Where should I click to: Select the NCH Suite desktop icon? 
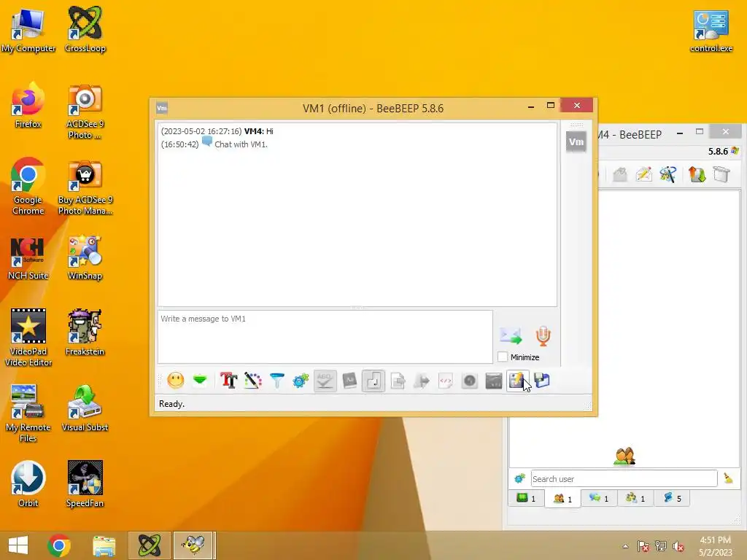(28, 257)
